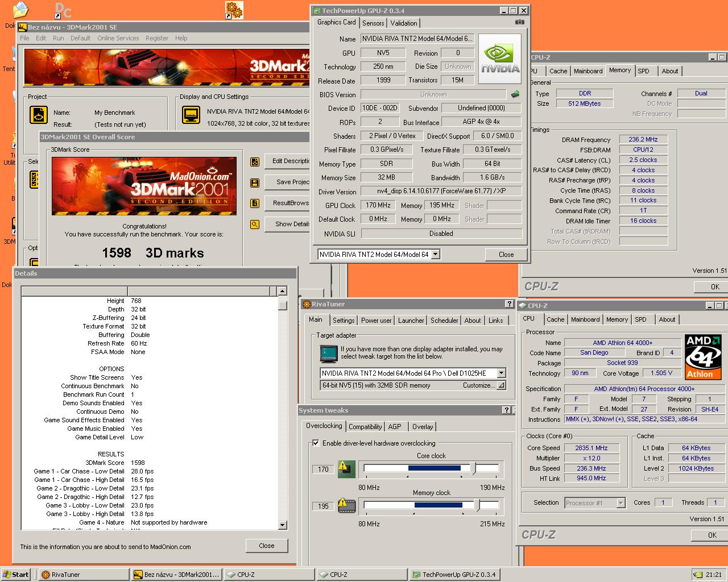Screen dimensions: 728x582
Task: Open the Online Services menu in 3DMark2001
Action: (118, 38)
